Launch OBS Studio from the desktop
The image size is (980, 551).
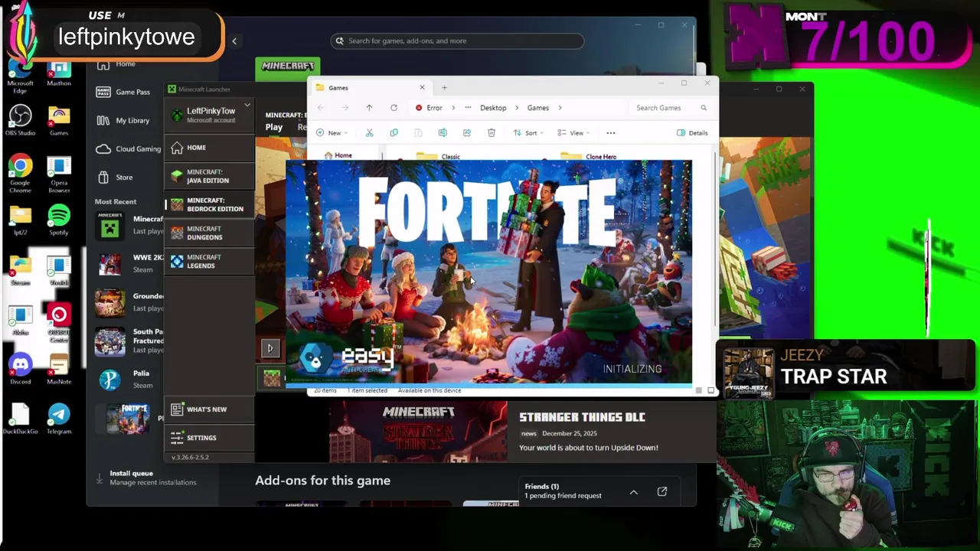coord(21,120)
